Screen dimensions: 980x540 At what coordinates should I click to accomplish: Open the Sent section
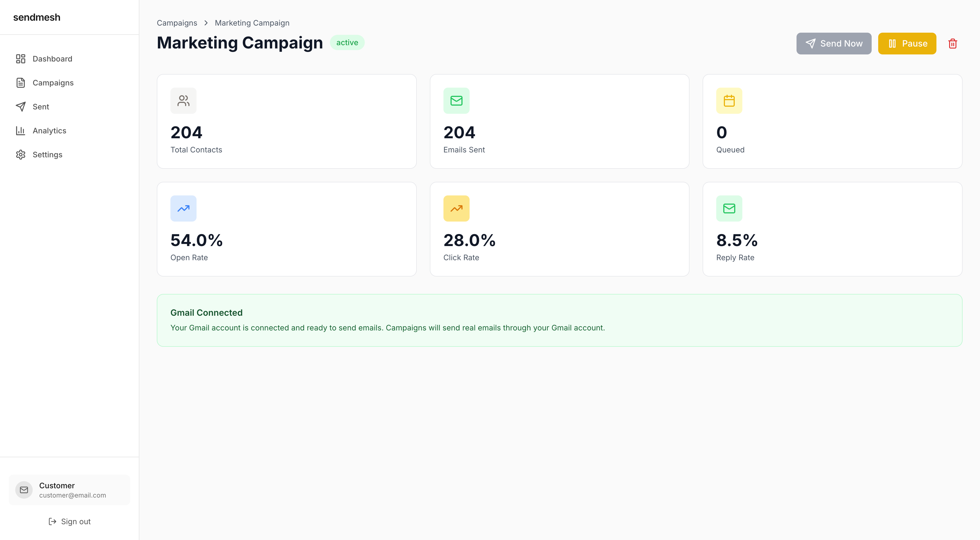(x=41, y=107)
